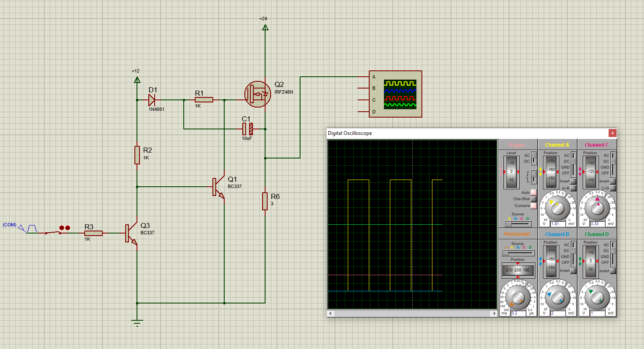The width and height of the screenshot is (644, 349).
Task: Click the Horizontal timebase dial
Action: click(518, 297)
